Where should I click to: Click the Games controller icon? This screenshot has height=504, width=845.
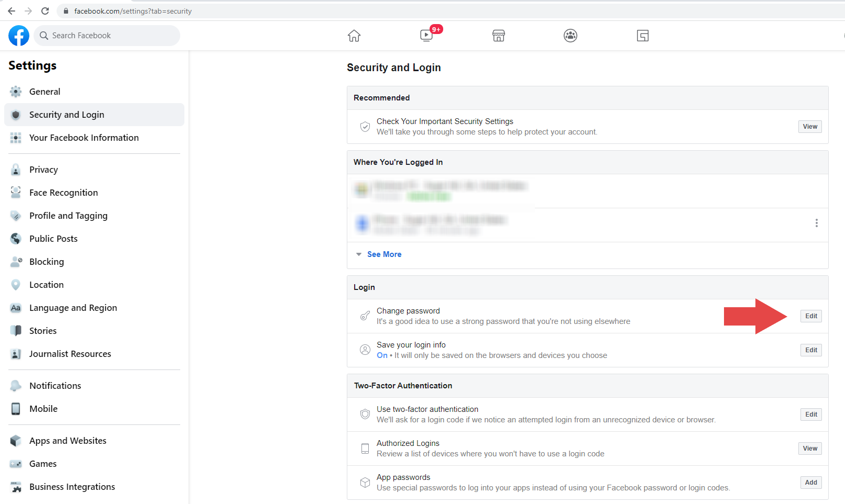[16, 464]
